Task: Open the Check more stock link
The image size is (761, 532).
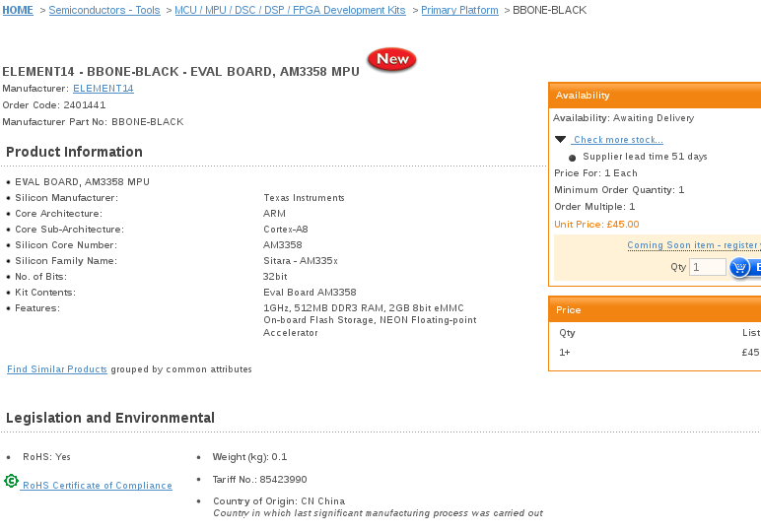Action: (618, 140)
